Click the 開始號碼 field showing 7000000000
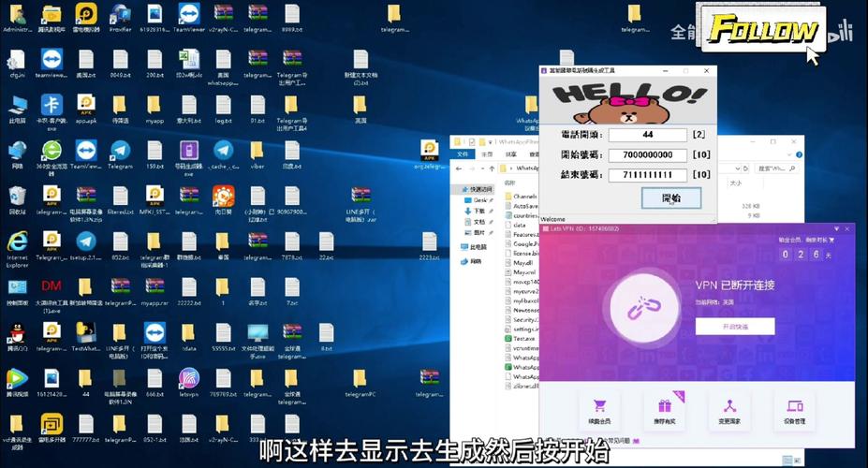 648,154
